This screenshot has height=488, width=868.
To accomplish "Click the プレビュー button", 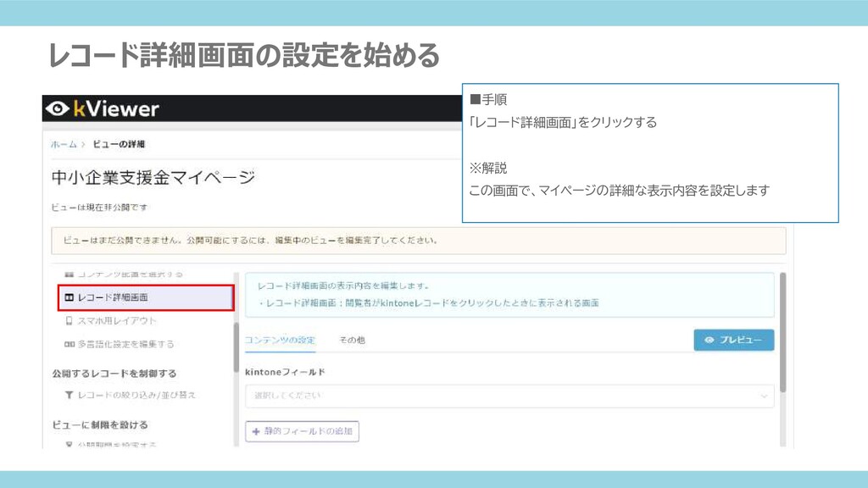I will 733,340.
